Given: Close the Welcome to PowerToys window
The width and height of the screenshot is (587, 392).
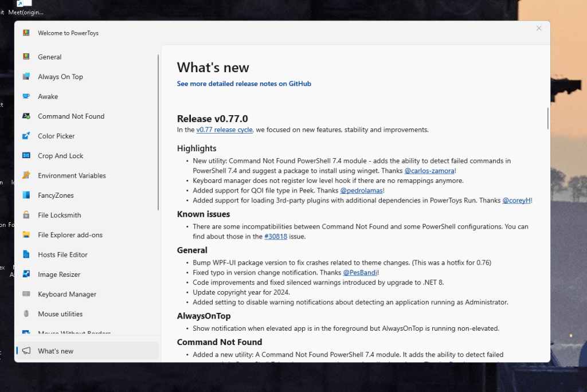Looking at the screenshot, I should [539, 29].
